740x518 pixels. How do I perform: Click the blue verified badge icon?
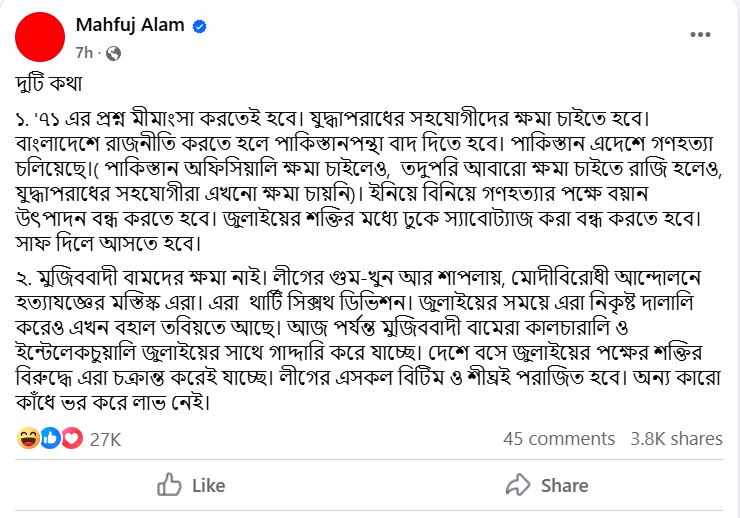point(200,26)
